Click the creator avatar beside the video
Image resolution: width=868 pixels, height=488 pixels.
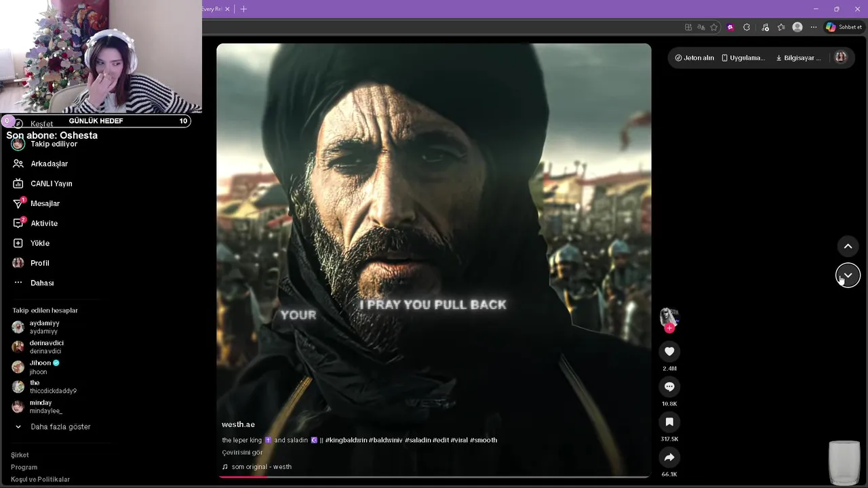point(669,317)
